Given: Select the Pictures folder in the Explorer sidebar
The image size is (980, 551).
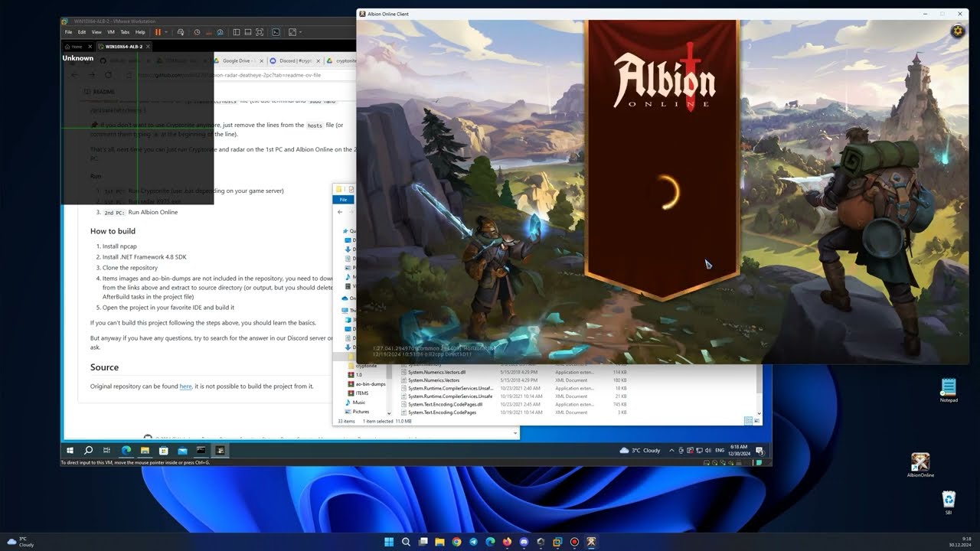Looking at the screenshot, I should pos(357,412).
